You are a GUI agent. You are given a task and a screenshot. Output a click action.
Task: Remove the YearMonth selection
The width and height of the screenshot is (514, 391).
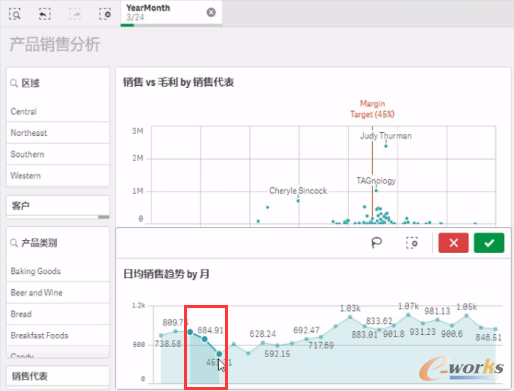211,13
